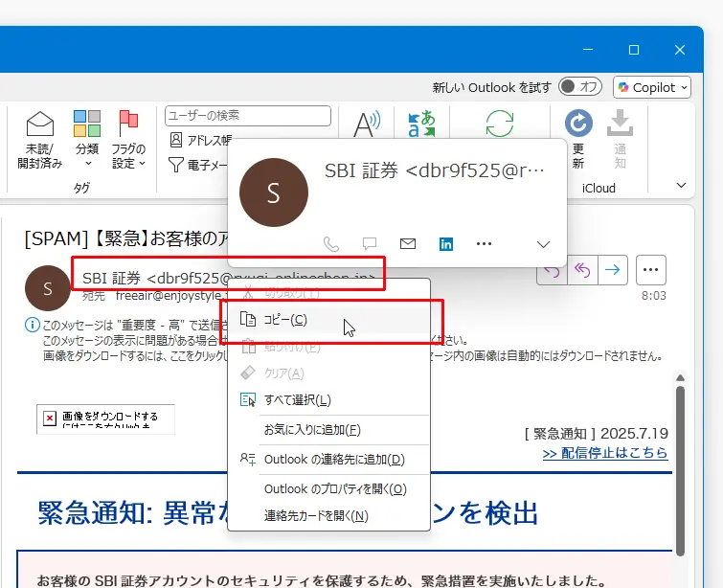The height and width of the screenshot is (588, 723).
Task: Click the chat icon on contact card
Action: [x=370, y=243]
